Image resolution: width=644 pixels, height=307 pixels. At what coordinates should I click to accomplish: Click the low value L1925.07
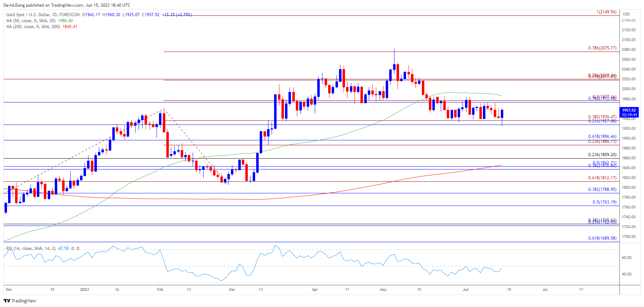131,15
